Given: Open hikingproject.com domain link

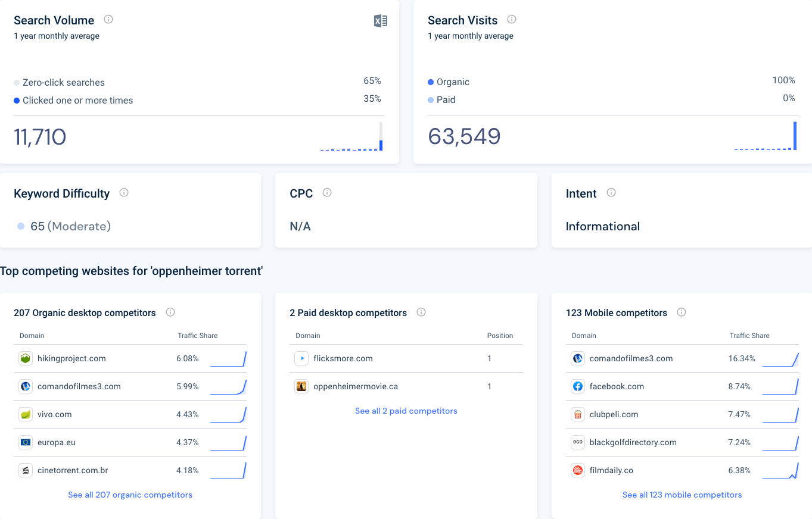Looking at the screenshot, I should point(71,358).
